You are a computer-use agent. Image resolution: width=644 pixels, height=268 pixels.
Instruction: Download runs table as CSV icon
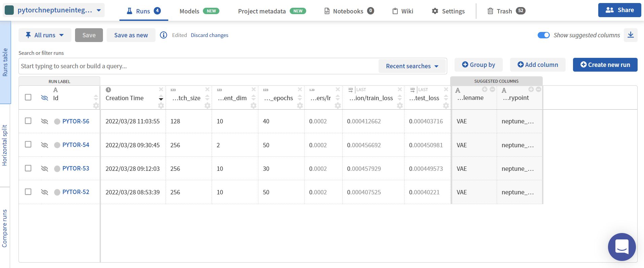pyautogui.click(x=631, y=35)
